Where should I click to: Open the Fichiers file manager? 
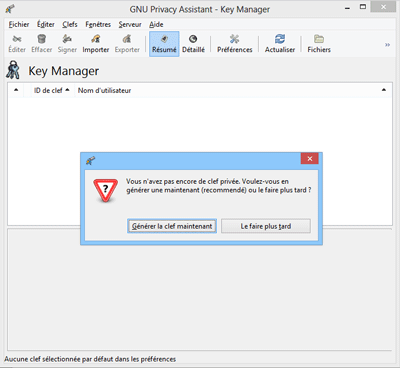pos(319,44)
